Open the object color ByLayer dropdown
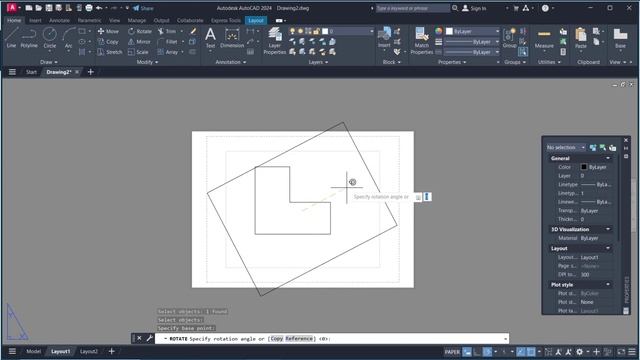Image resolution: width=640 pixels, height=360 pixels. tap(472, 31)
